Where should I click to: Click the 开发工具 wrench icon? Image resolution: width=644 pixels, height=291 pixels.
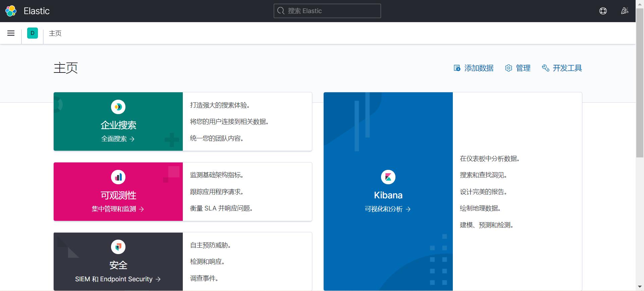coord(545,68)
